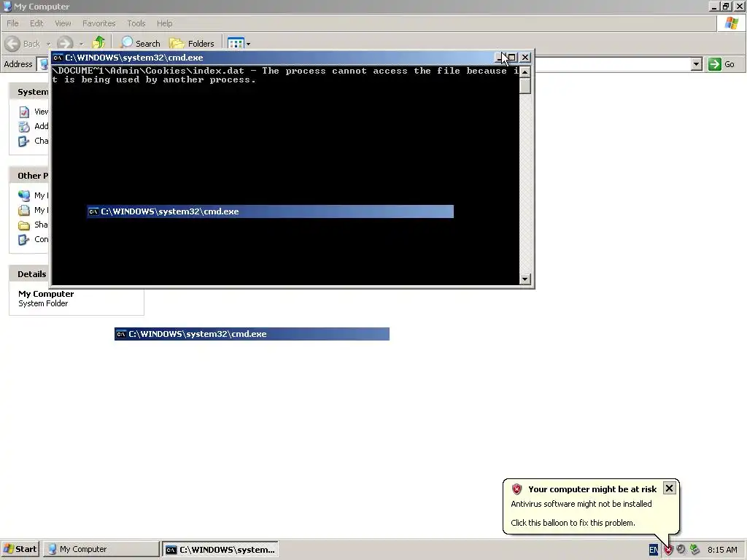Click the cmd.exe title bar icon
This screenshot has height=560, width=747.
(x=58, y=58)
